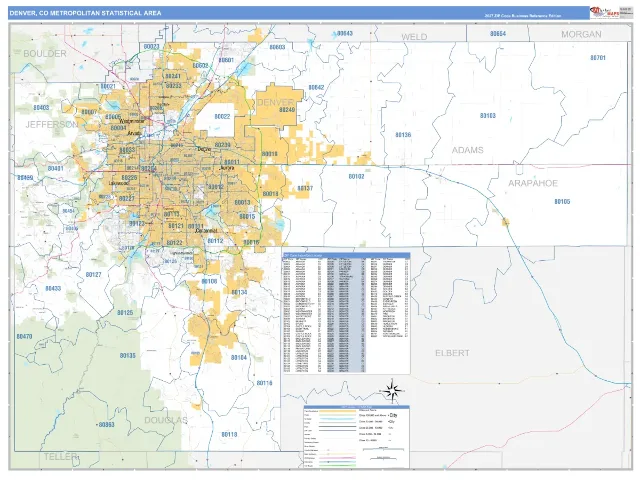The height and width of the screenshot is (480, 640).
Task: Click the publisher logo beside the title bar
Action: point(604,13)
